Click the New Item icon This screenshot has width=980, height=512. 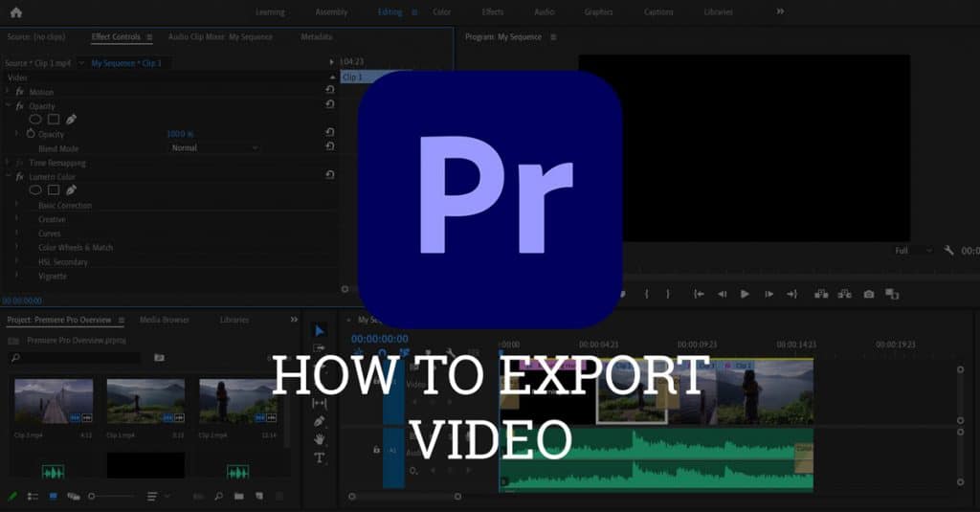[259, 497]
